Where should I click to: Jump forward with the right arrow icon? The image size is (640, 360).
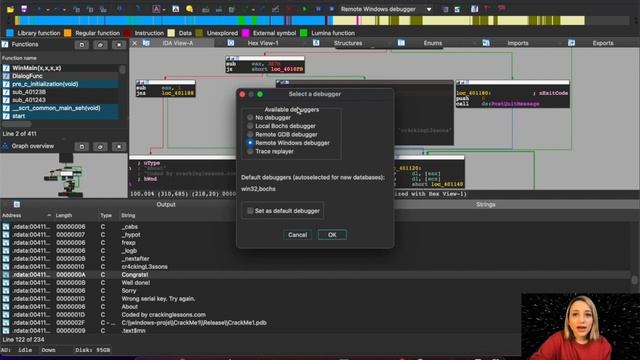[56, 9]
